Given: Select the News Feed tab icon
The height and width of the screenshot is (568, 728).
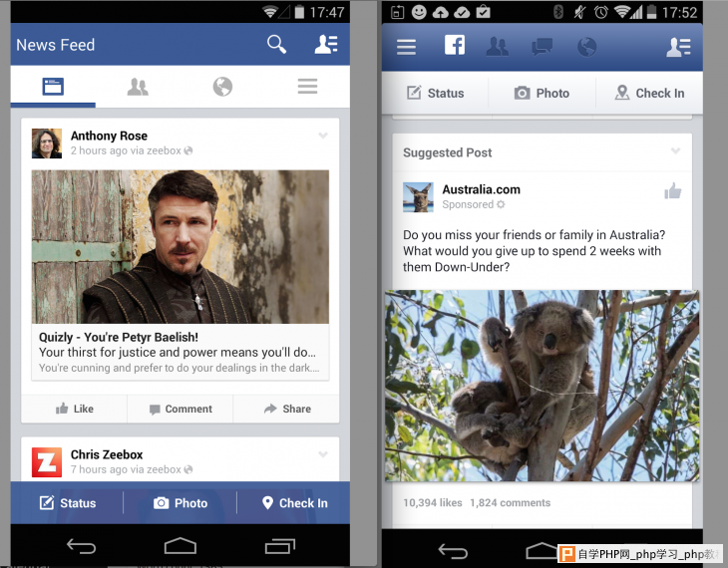Looking at the screenshot, I should 53,87.
